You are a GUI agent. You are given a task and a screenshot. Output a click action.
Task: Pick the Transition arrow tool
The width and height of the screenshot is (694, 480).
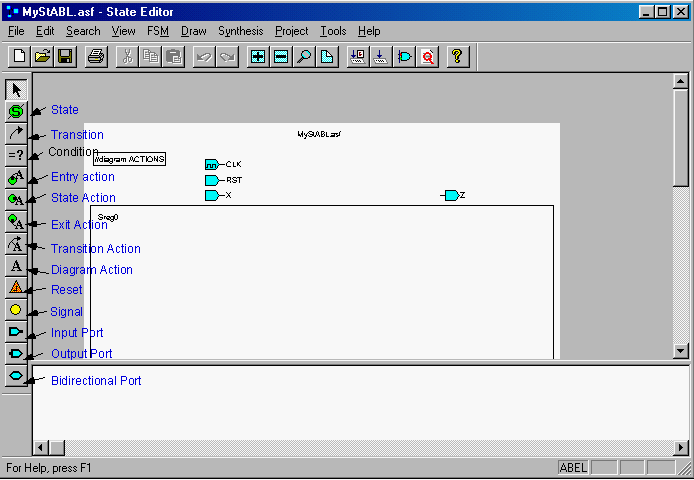(x=16, y=133)
